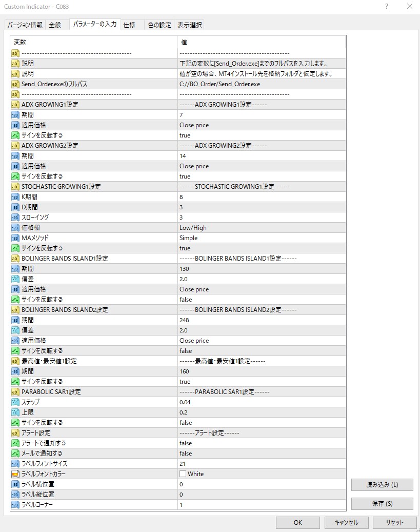Click the integer icon beside スローイング
420x532 pixels.
[15, 217]
